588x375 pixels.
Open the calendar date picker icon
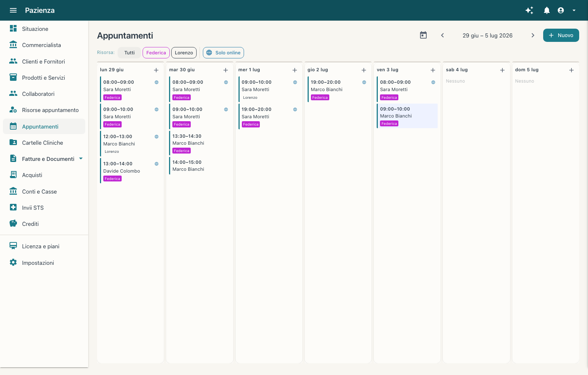[x=423, y=35]
